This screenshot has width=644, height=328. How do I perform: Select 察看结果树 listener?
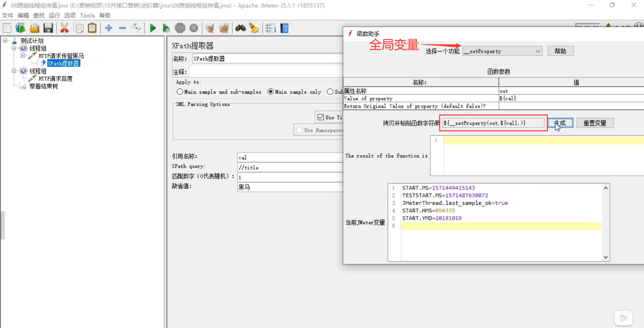click(x=43, y=86)
